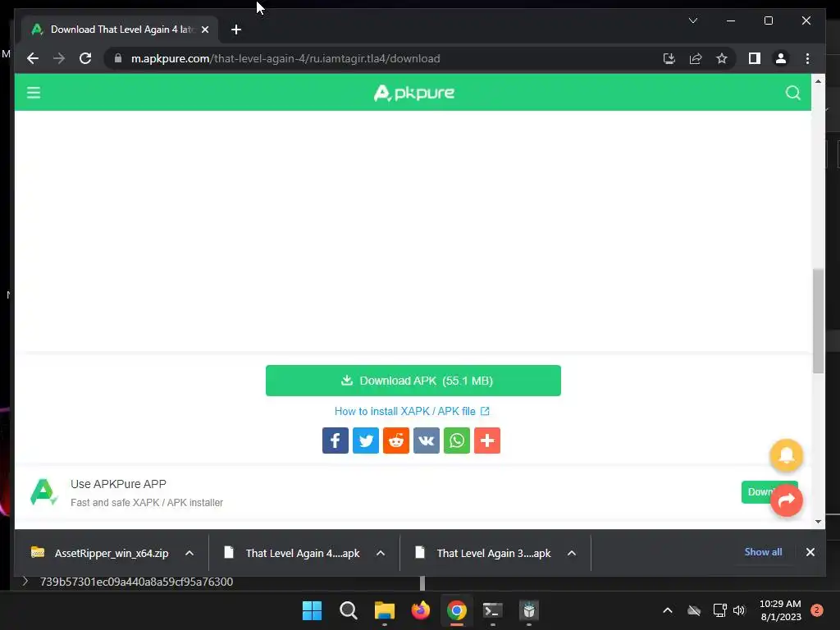Share on VK
The height and width of the screenshot is (630, 840).
tap(427, 441)
